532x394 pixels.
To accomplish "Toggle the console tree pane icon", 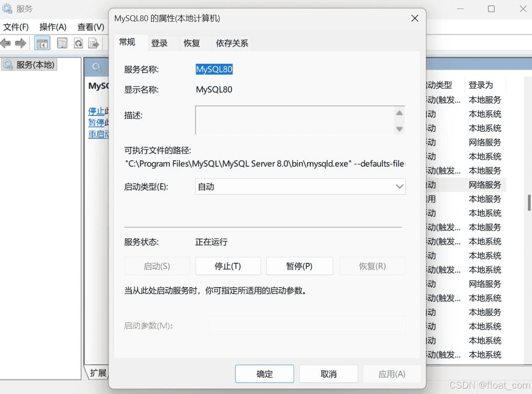I will coord(42,43).
